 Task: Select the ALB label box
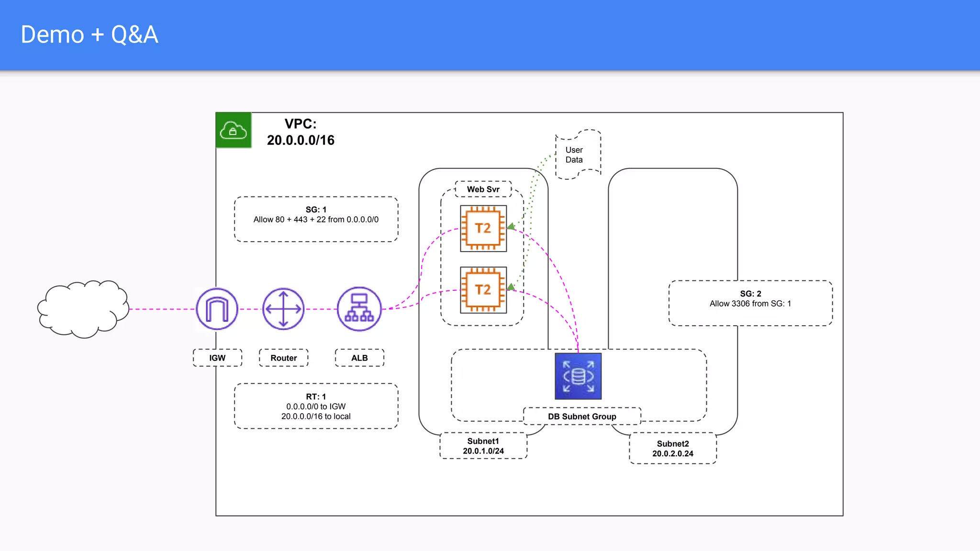pyautogui.click(x=359, y=358)
